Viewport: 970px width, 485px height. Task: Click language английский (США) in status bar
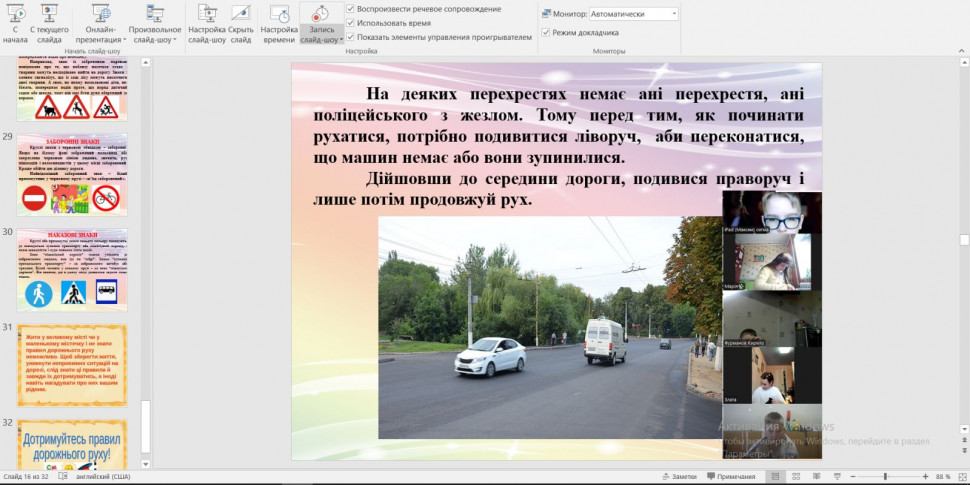coord(103,476)
